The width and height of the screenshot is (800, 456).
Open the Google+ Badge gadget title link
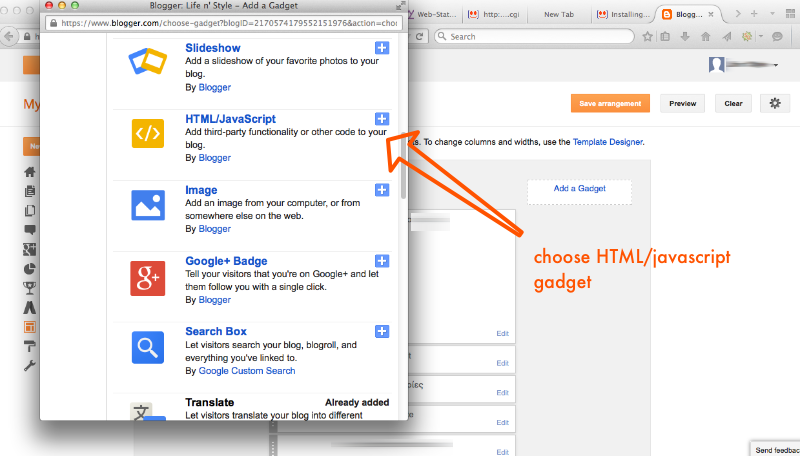226,261
